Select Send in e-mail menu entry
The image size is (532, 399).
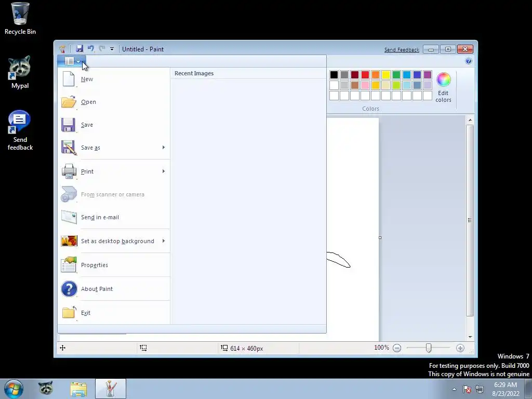click(114, 217)
